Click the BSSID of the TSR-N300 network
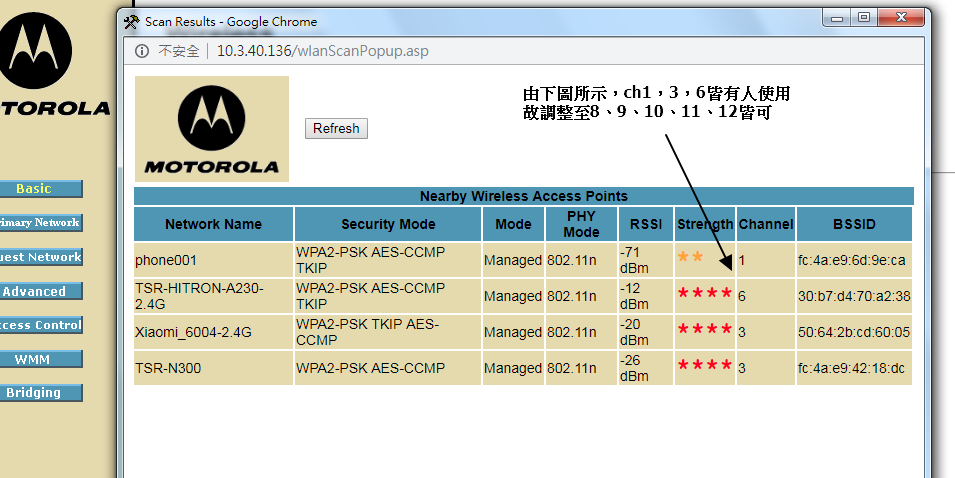955x478 pixels. pyautogui.click(x=853, y=368)
